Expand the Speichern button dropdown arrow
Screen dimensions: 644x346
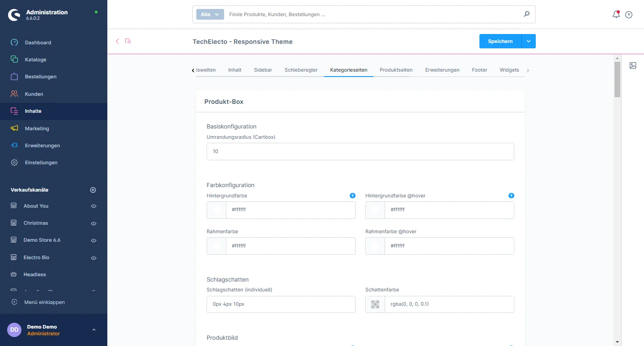[529, 41]
